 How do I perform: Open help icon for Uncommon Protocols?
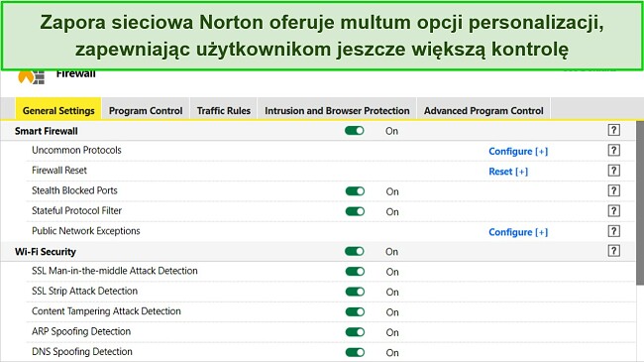(613, 150)
